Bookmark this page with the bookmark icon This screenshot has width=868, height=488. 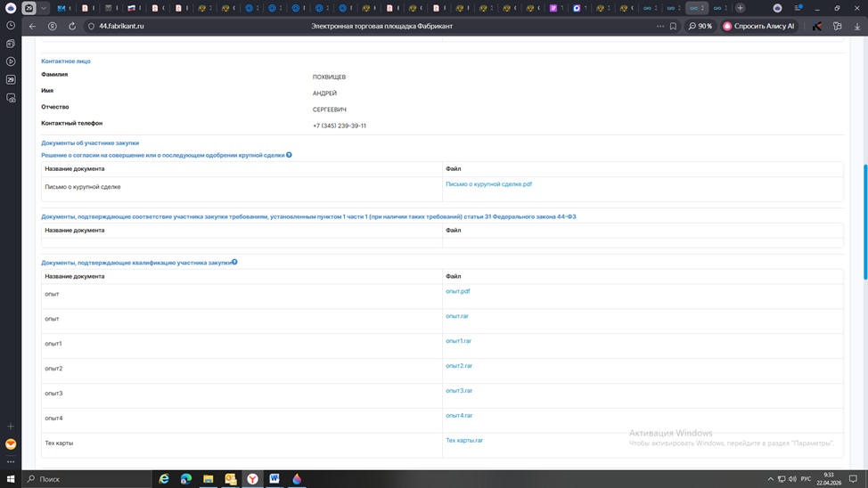point(673,26)
